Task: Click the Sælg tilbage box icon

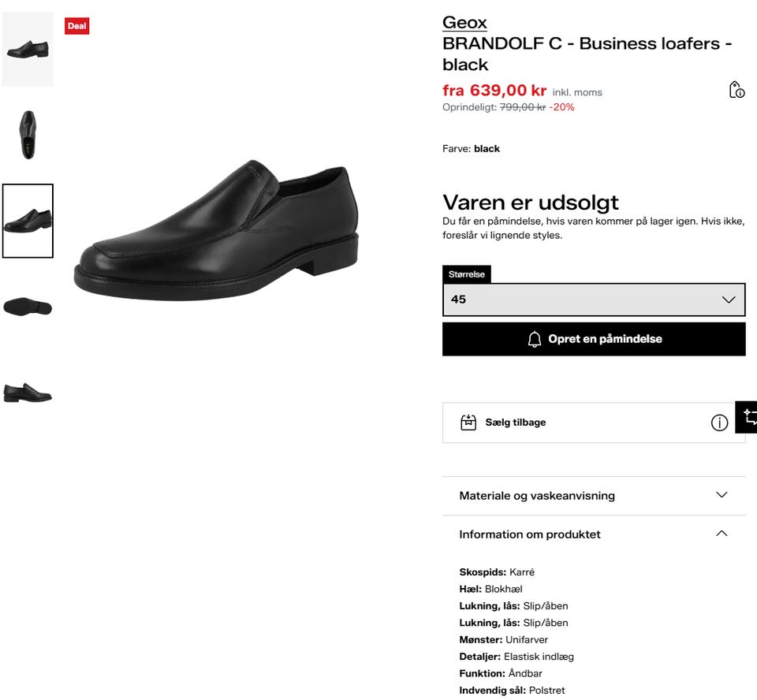Action: 468,423
